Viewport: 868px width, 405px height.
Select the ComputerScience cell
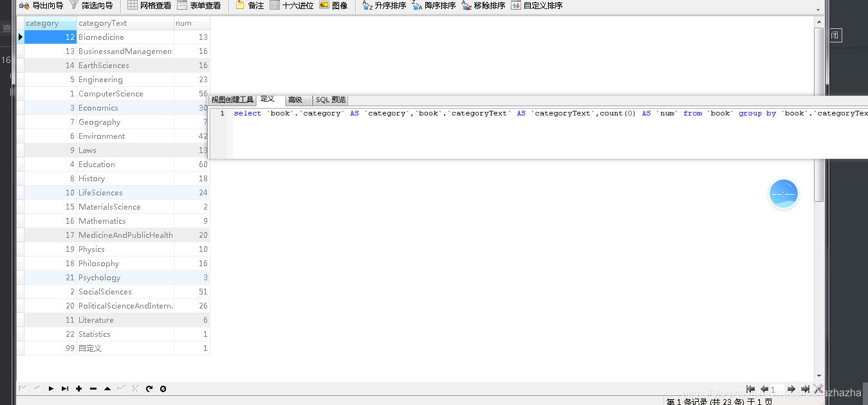(x=125, y=94)
